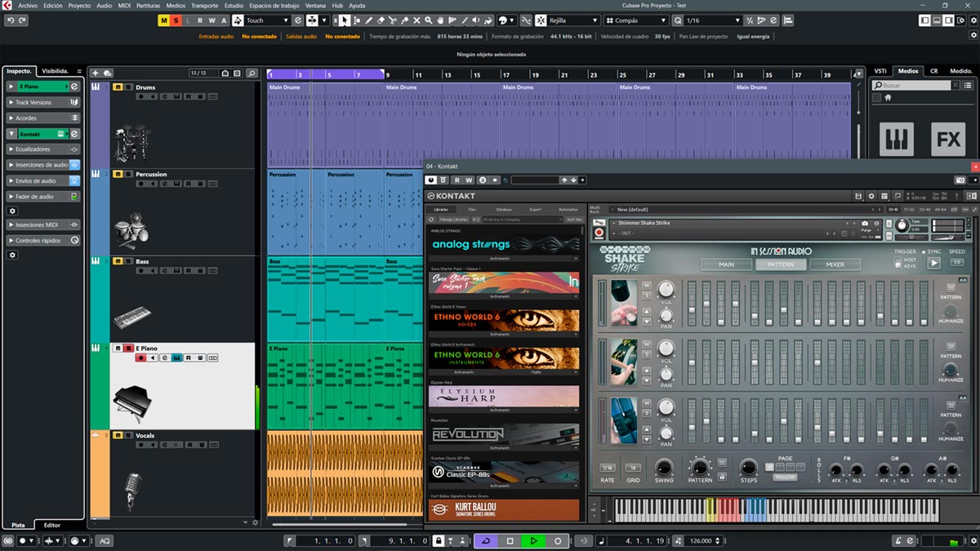This screenshot has height=551, width=980.
Task: Open the Touch automation mode dropdown
Action: pyautogui.click(x=268, y=20)
